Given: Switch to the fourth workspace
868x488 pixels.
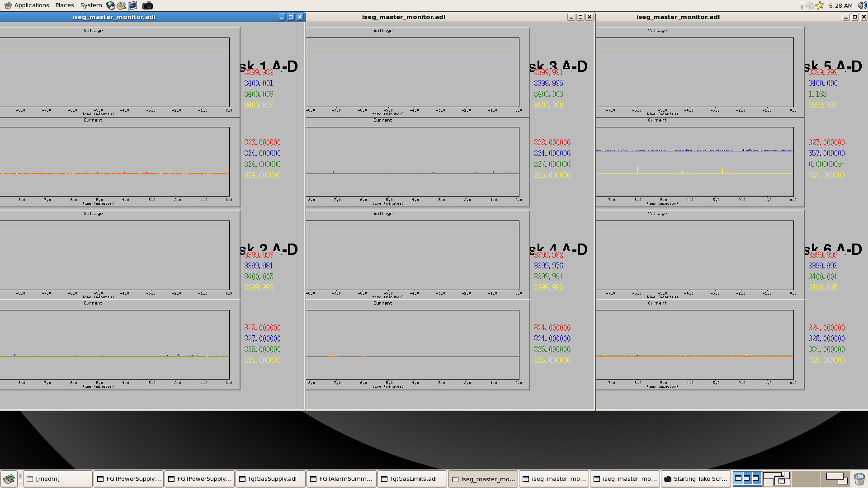Looking at the screenshot, I should (x=835, y=479).
